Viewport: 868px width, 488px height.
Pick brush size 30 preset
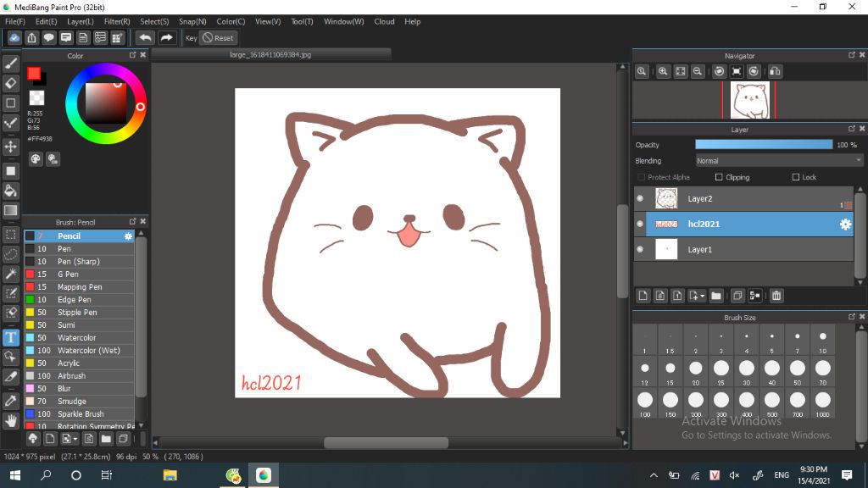(746, 371)
